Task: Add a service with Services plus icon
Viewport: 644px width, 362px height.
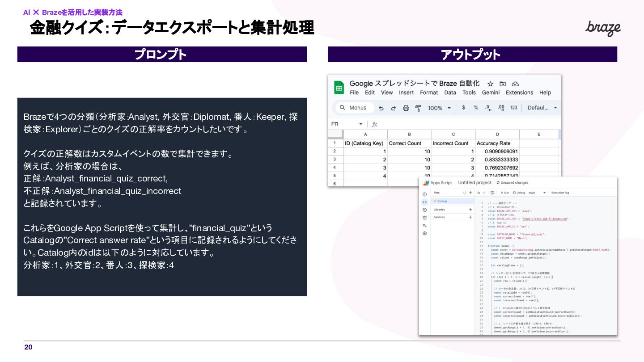Action: pos(470,217)
